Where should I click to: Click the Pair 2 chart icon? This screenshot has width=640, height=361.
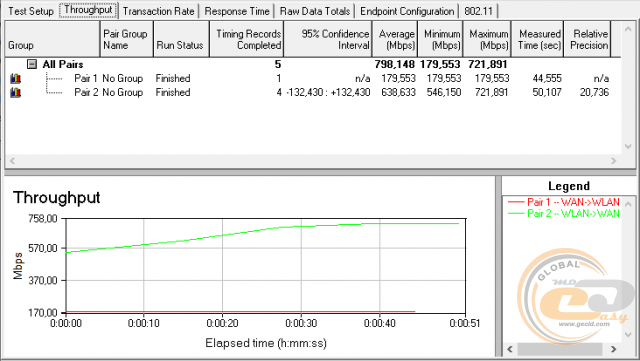tap(16, 92)
